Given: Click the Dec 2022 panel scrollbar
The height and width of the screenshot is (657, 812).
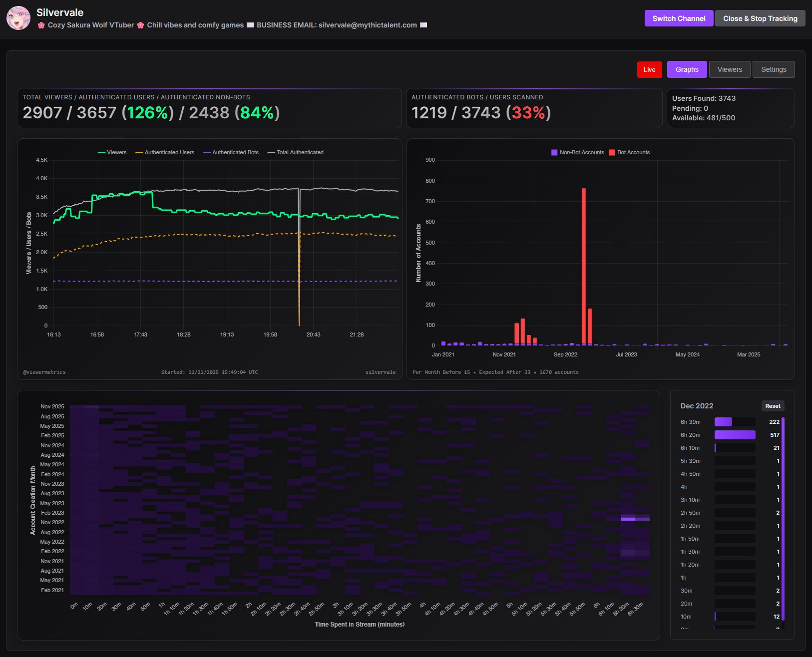Looking at the screenshot, I should click(783, 519).
